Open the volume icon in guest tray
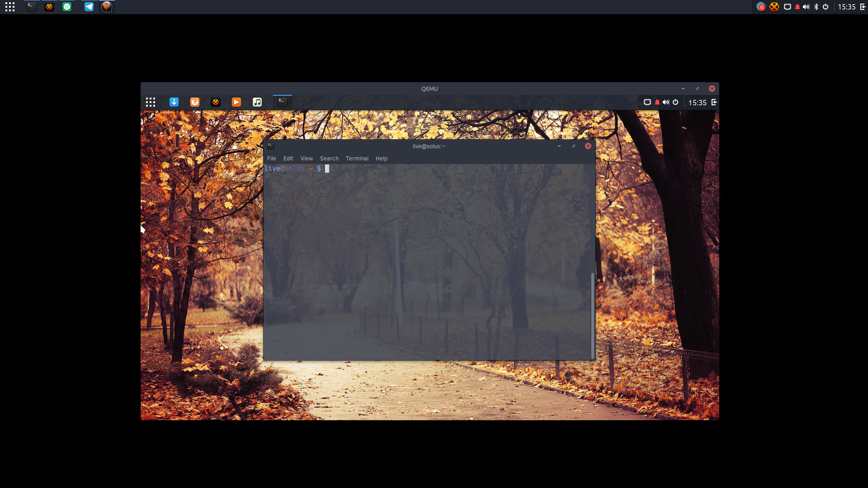 click(666, 102)
